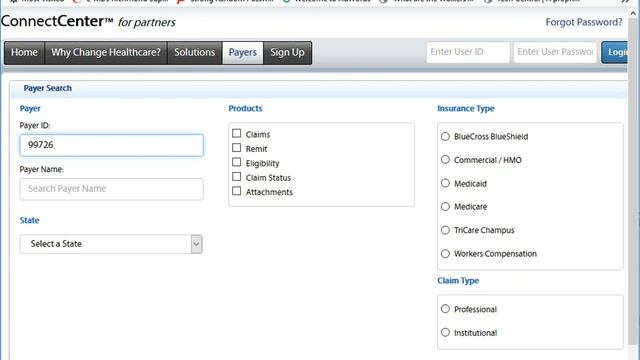
Task: Select TriCare Champus insurance type
Action: (445, 230)
